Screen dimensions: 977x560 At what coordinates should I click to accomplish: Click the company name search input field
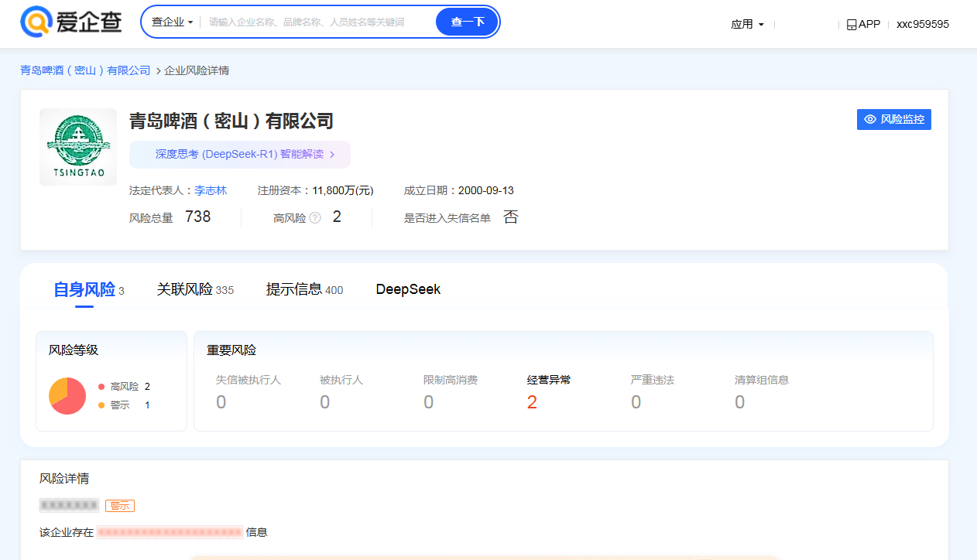[317, 22]
